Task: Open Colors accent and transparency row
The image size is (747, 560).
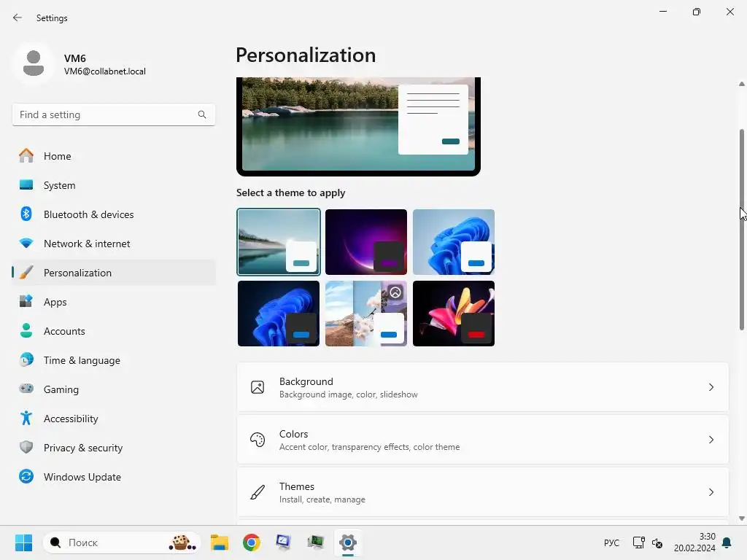Action: [483, 440]
